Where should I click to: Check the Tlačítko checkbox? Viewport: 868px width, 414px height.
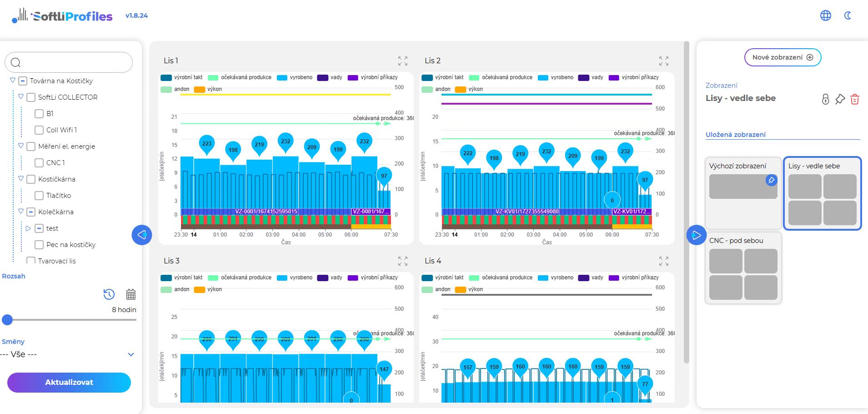[39, 196]
